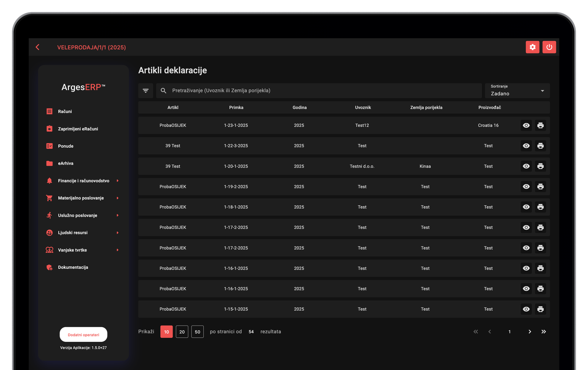Click the red power logout button
Viewport: 588px width, 370px height.
(x=549, y=47)
